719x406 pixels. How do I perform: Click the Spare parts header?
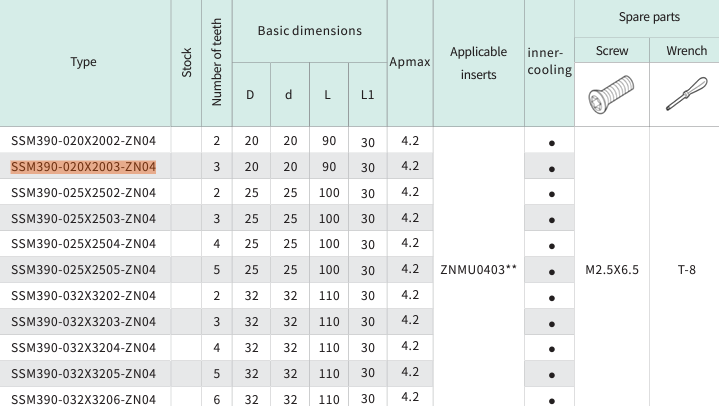click(648, 18)
